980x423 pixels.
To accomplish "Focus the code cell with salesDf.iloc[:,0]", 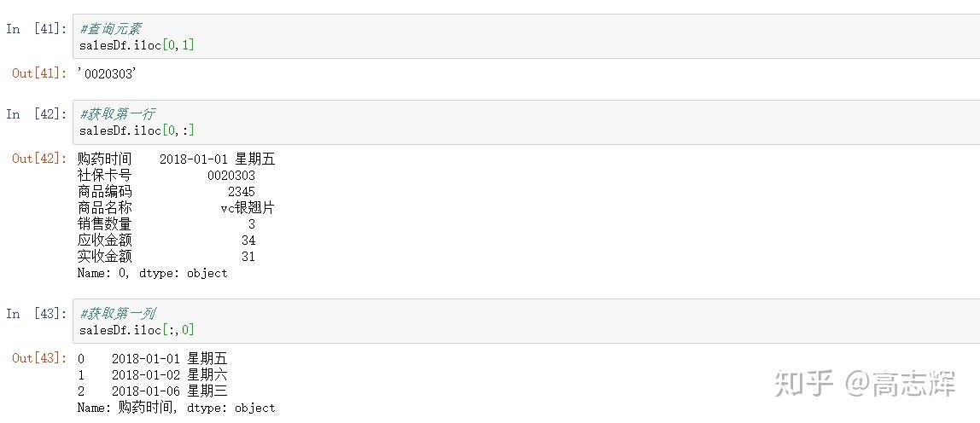I will (526, 322).
